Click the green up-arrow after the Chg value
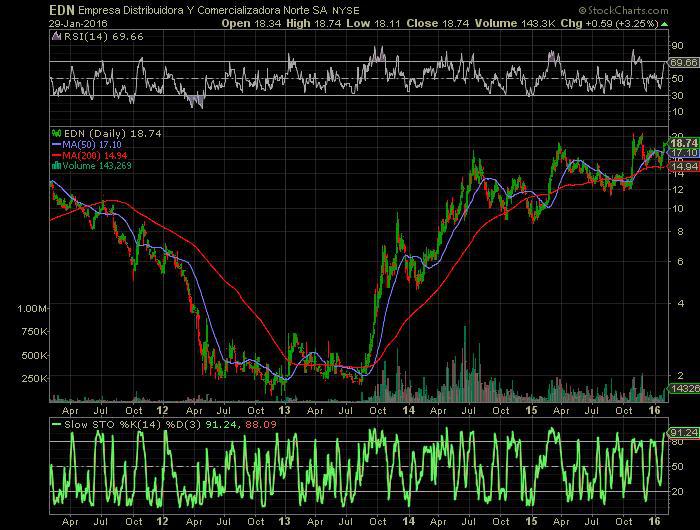 (665, 24)
